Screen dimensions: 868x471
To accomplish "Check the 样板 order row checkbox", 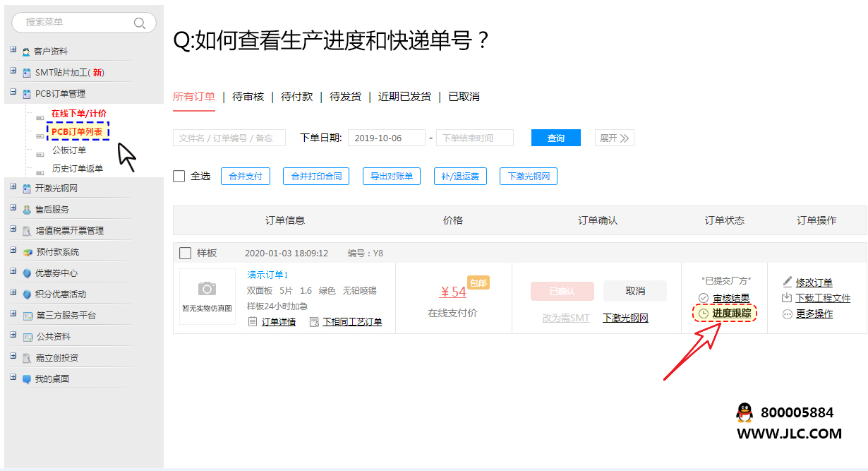I will 185,253.
